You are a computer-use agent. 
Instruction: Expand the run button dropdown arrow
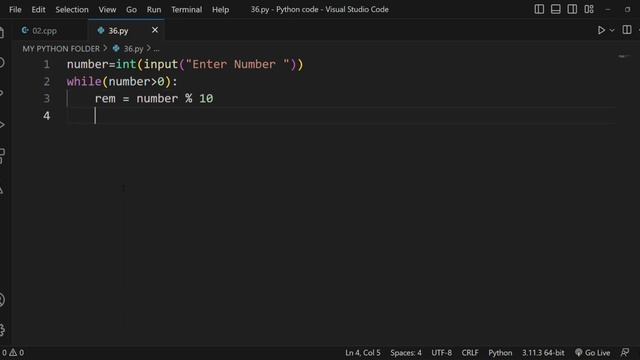(612, 30)
